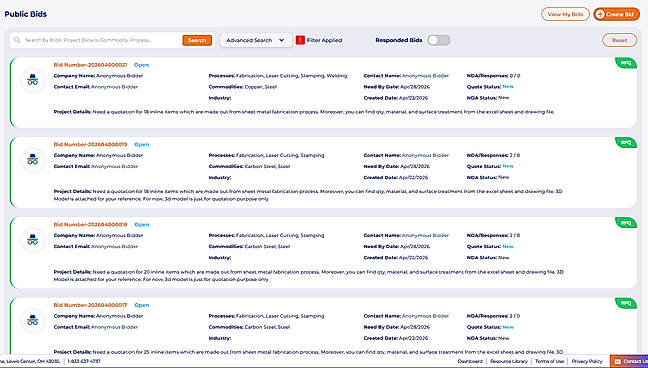
Task: Open the Dashboard footer link
Action: (x=470, y=361)
